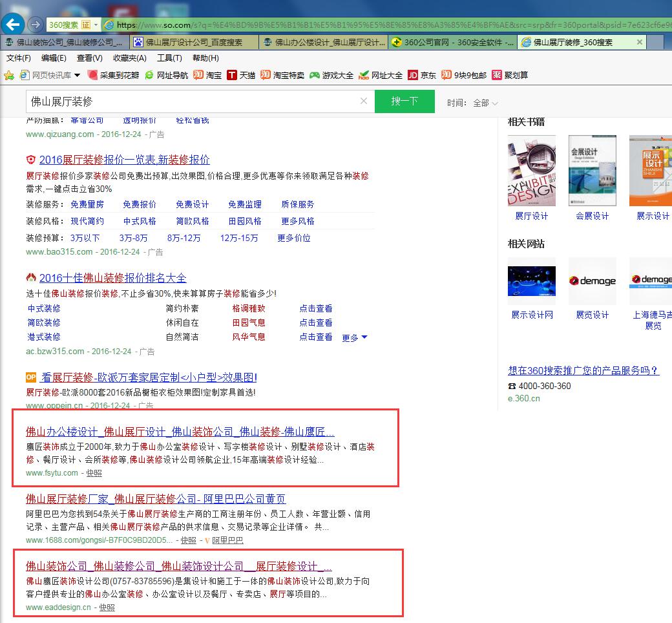Image resolution: width=672 pixels, height=623 pixels.
Task: Open 看展厅装修-欧派万套家居定制 result link
Action: click(148, 377)
